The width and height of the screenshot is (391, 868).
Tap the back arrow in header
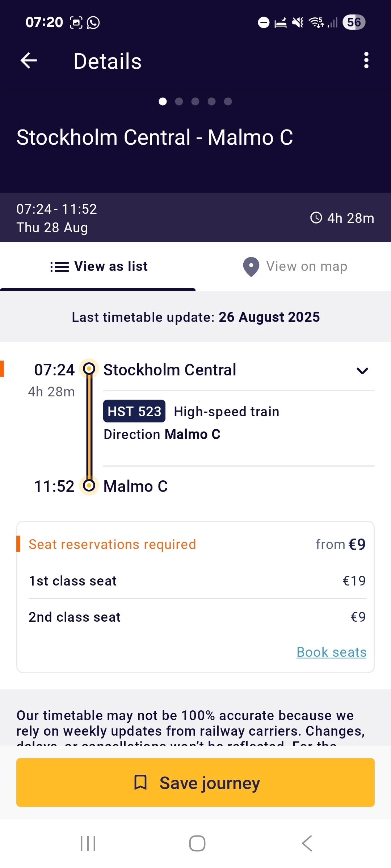click(29, 60)
